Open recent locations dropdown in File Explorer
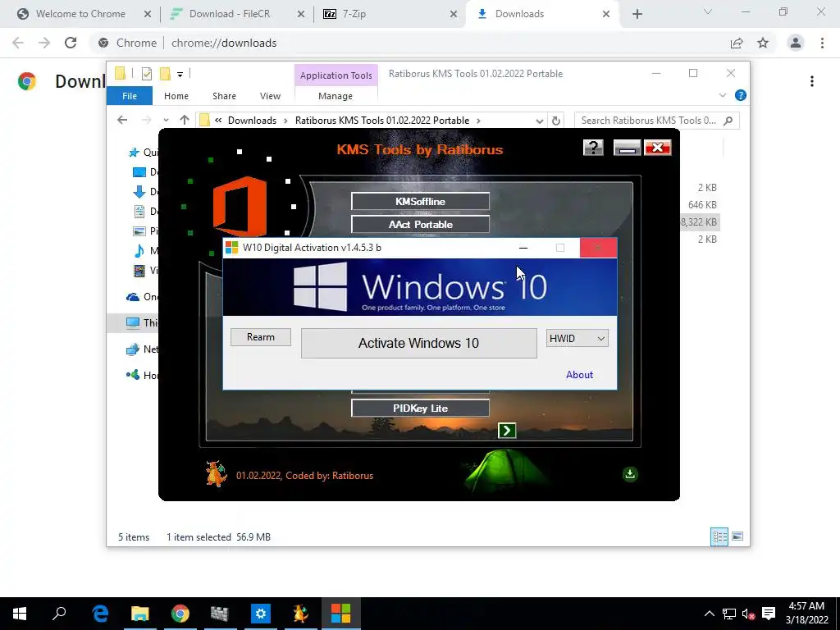 click(x=166, y=120)
